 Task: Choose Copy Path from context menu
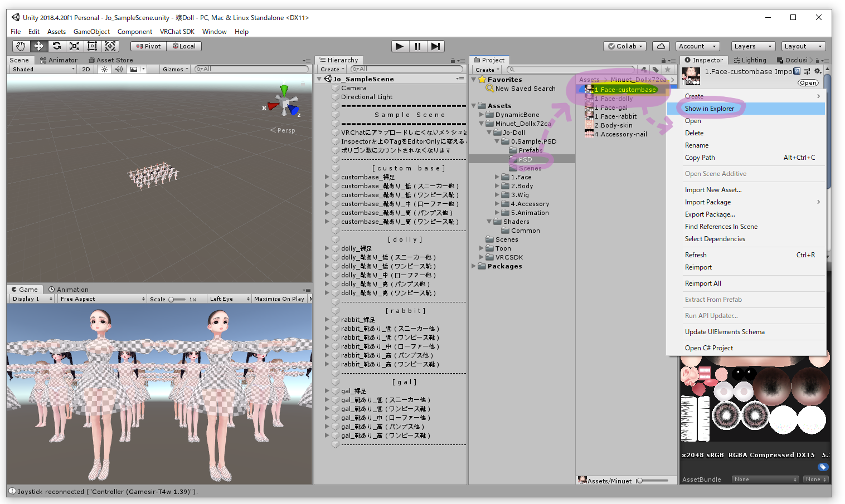(746, 158)
